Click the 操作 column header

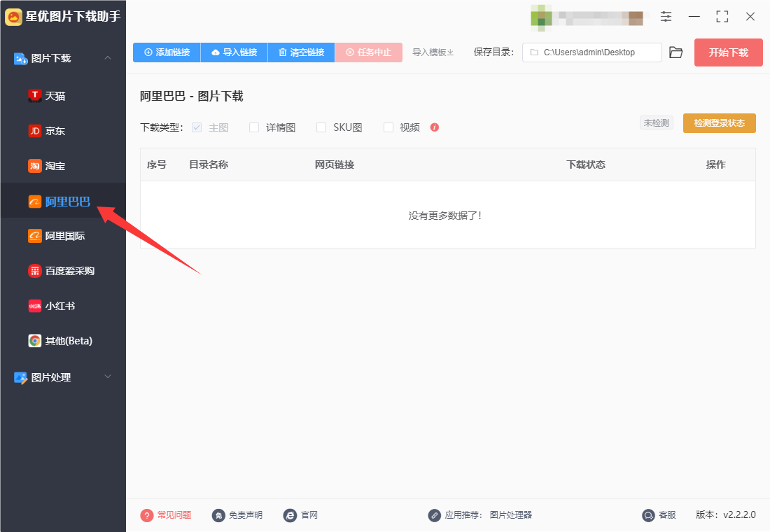[716, 164]
